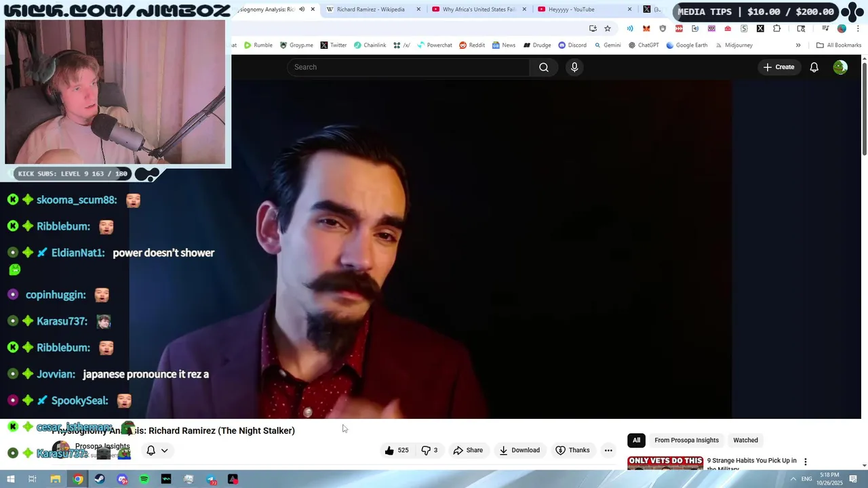Open the 9 Strange Habits video thumbnail
This screenshot has width=868, height=488.
665,462
